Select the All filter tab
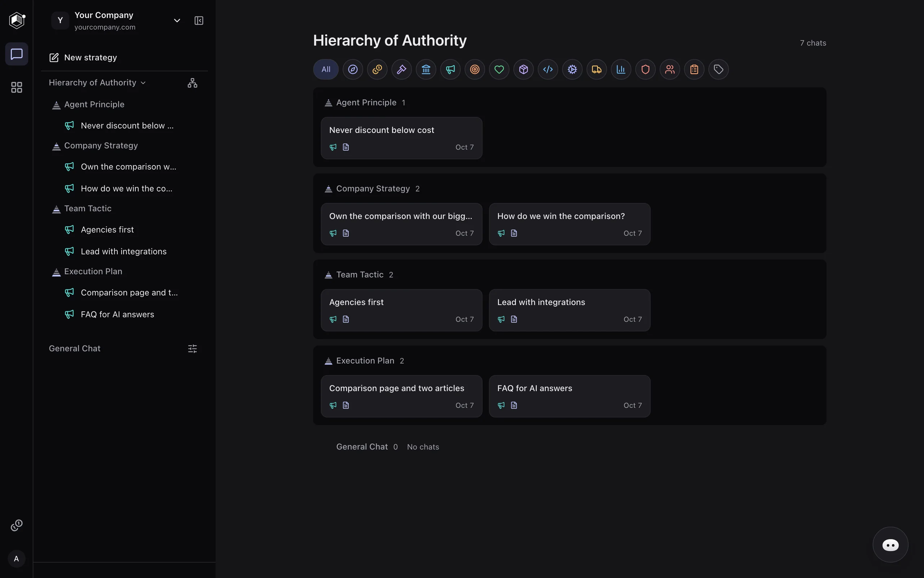This screenshot has width=924, height=578. click(x=326, y=70)
